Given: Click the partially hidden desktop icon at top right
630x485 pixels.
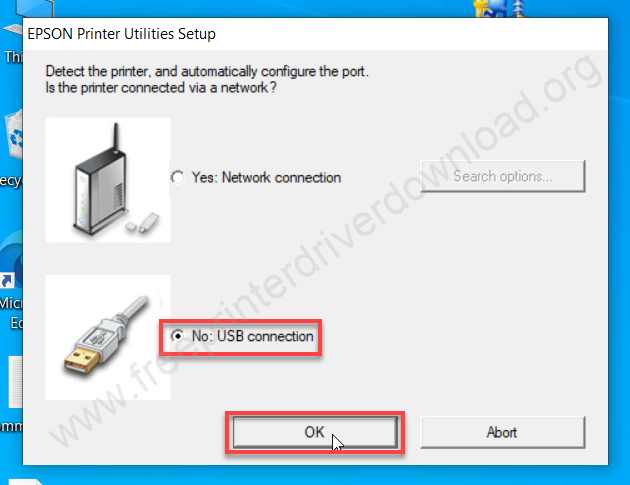Looking at the screenshot, I should tap(499, 8).
